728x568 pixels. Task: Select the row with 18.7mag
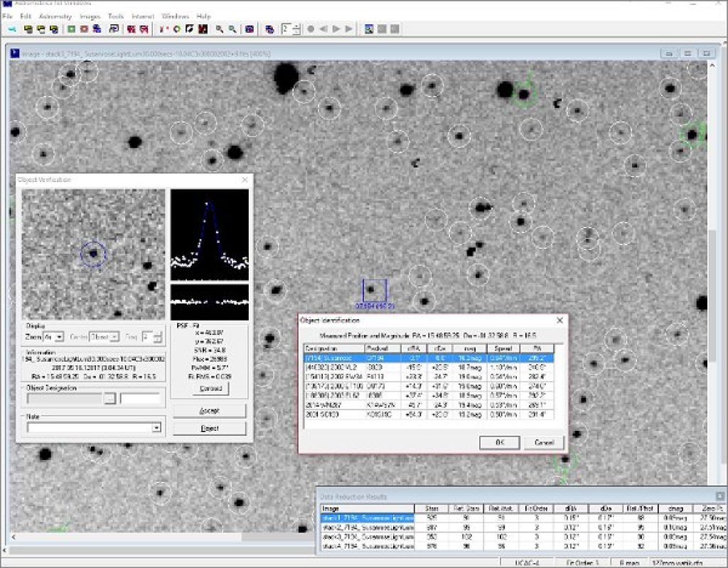click(x=429, y=368)
